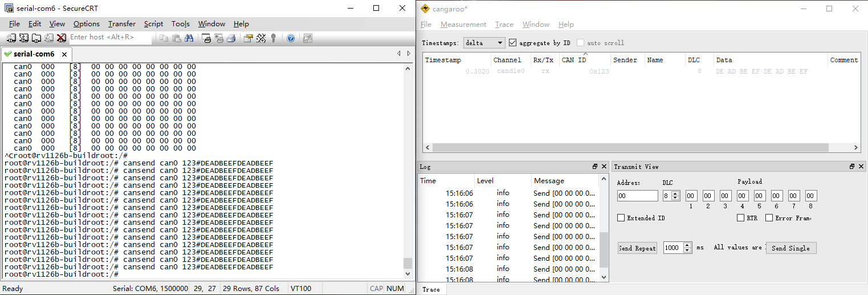Click the VT100 status bar entry in SecureCRT
Viewport: 868px width, 295px height.
pyautogui.click(x=301, y=289)
